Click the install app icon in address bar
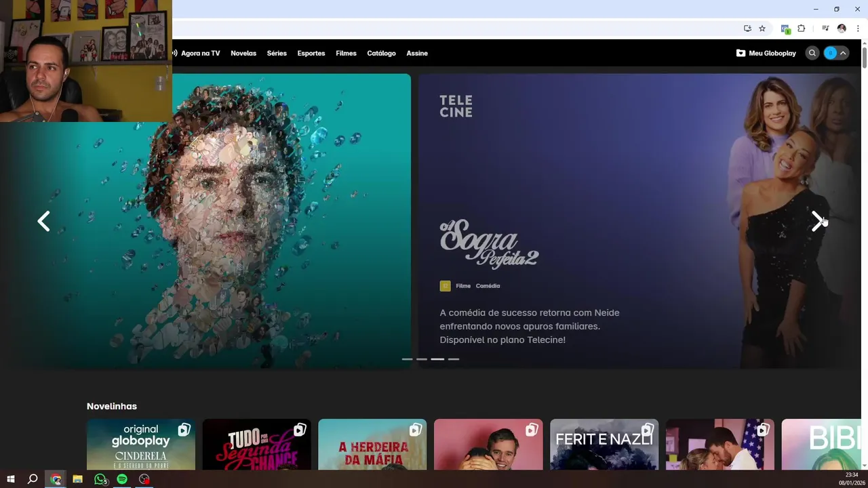 tap(747, 28)
